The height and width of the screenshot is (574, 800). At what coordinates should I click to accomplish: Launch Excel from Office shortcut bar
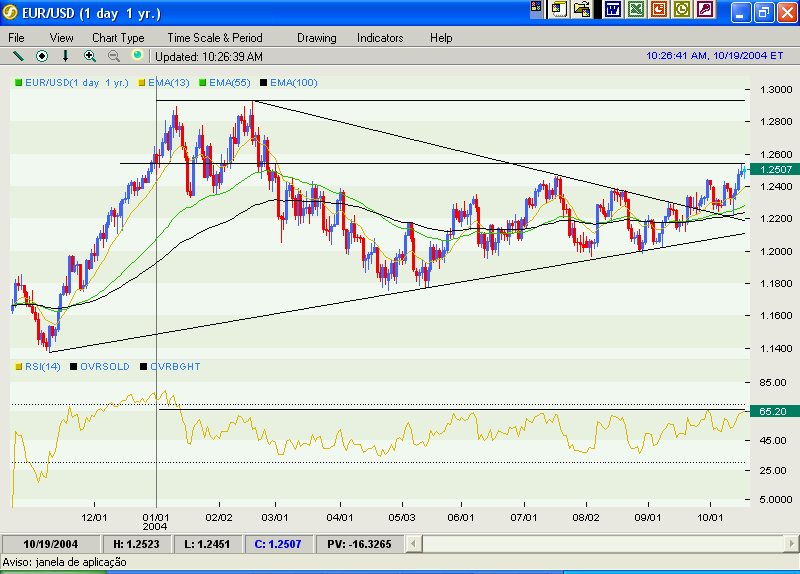coord(635,10)
